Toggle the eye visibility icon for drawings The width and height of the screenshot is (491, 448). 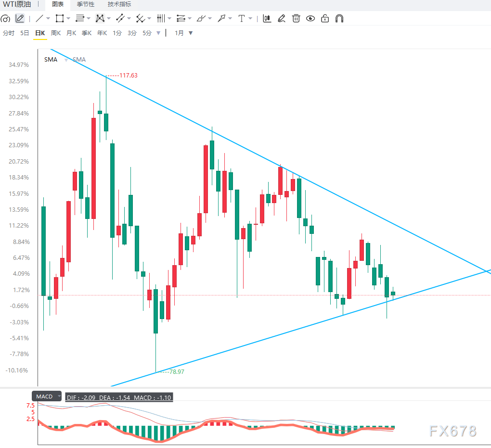(x=310, y=18)
